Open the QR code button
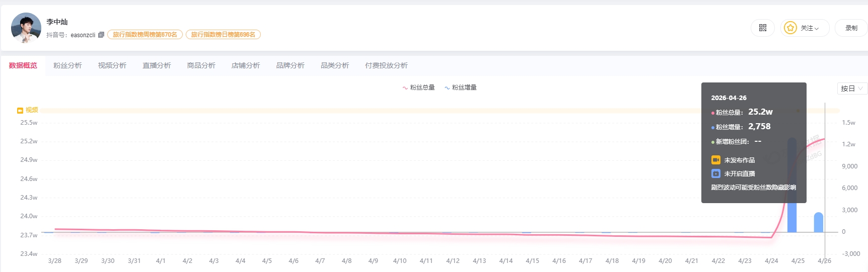Screen dimensions: 868x272 tap(763, 28)
